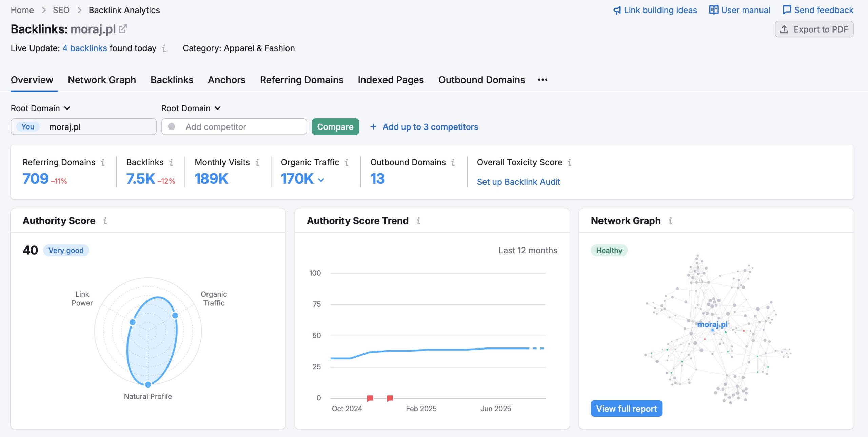Click View full report button

click(x=626, y=409)
